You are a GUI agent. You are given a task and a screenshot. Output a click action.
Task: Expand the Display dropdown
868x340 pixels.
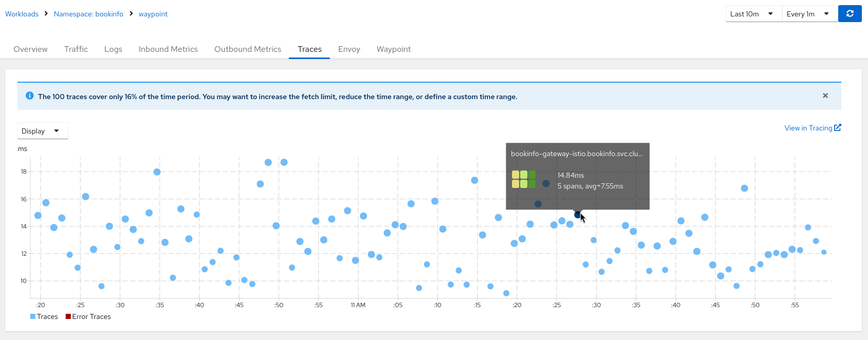click(42, 131)
